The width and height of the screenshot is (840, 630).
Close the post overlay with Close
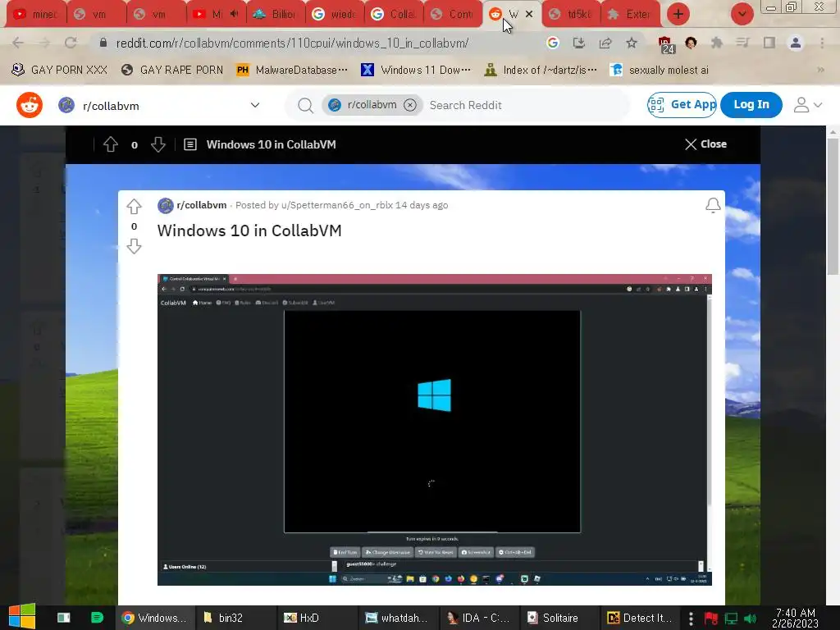pos(705,144)
